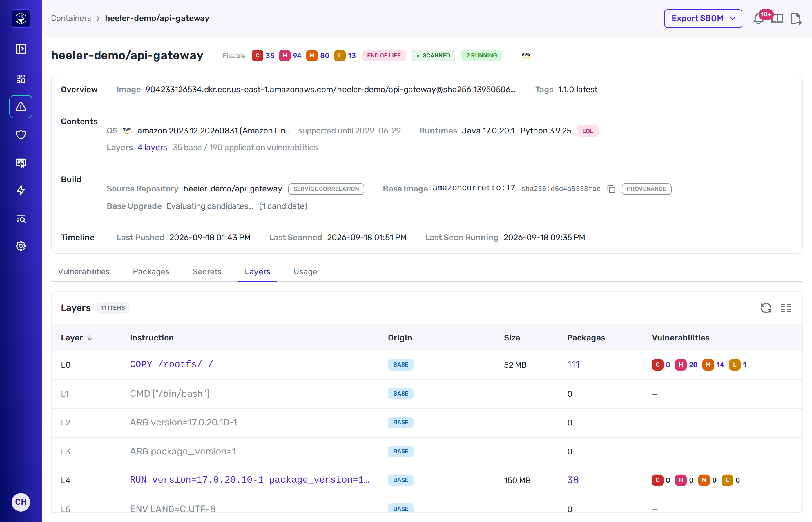This screenshot has height=522, width=812.
Task: Open the 111 packages count for L0
Action: [573, 365]
